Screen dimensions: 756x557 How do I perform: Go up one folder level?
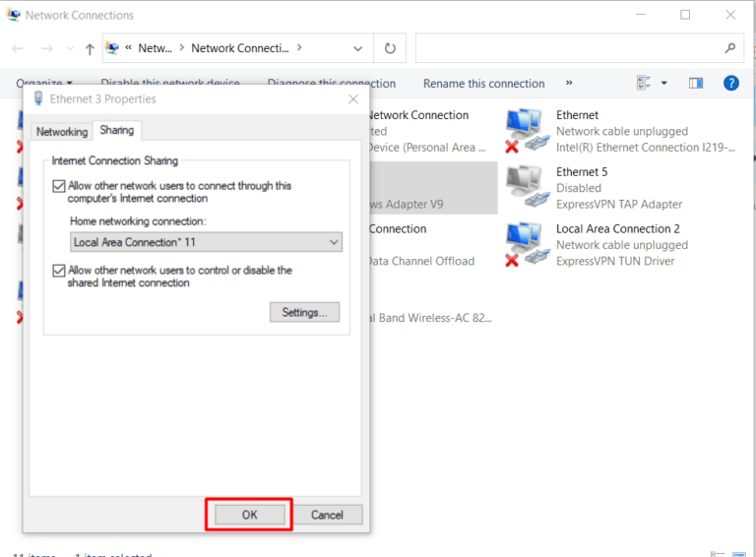[x=90, y=48]
